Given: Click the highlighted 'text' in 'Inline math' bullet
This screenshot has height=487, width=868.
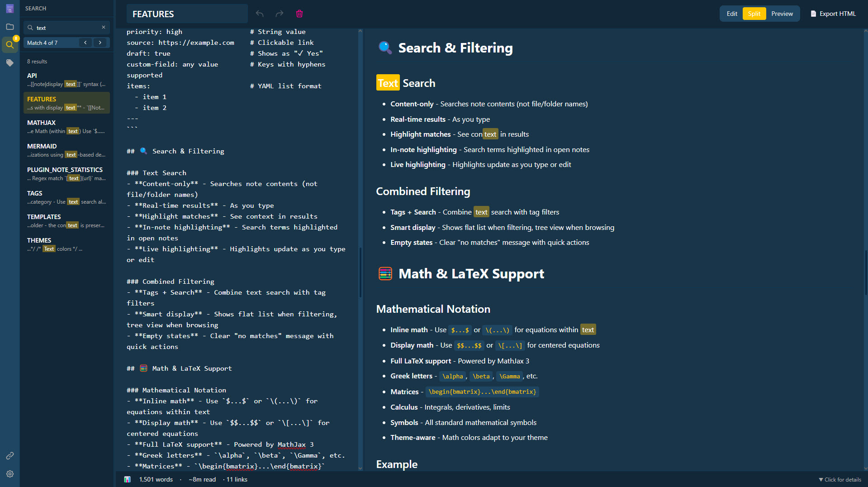Looking at the screenshot, I should tap(588, 329).
